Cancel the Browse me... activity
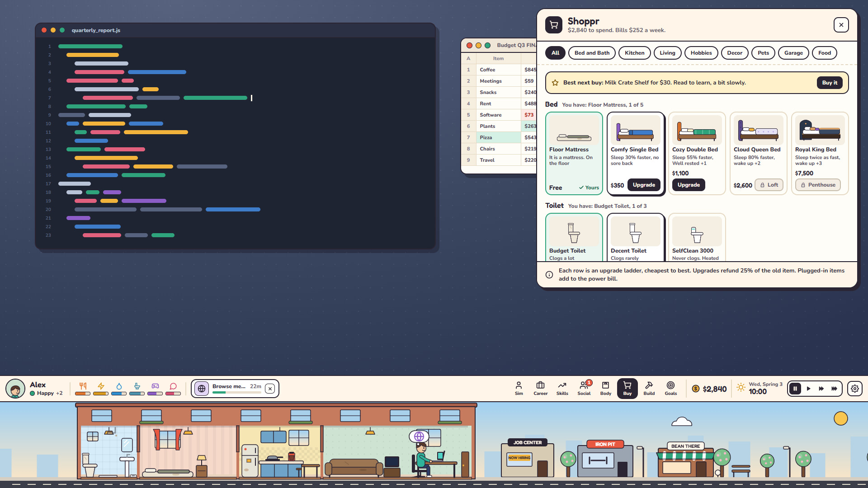Image resolution: width=868 pixels, height=488 pixels. [x=270, y=389]
